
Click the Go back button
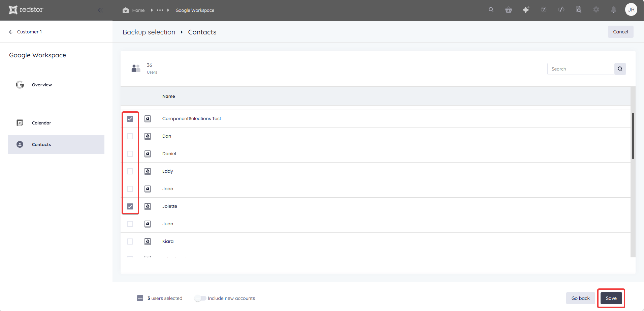tap(580, 298)
